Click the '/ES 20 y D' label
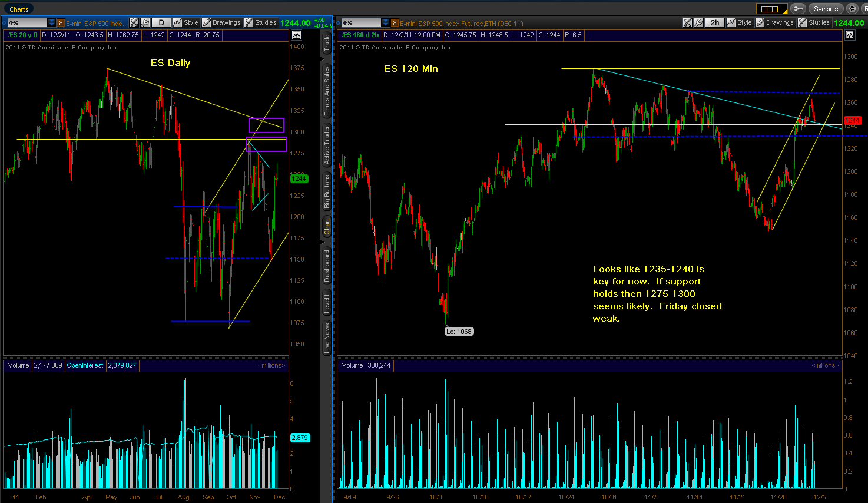Screen dimensions: 868x503 23,35
